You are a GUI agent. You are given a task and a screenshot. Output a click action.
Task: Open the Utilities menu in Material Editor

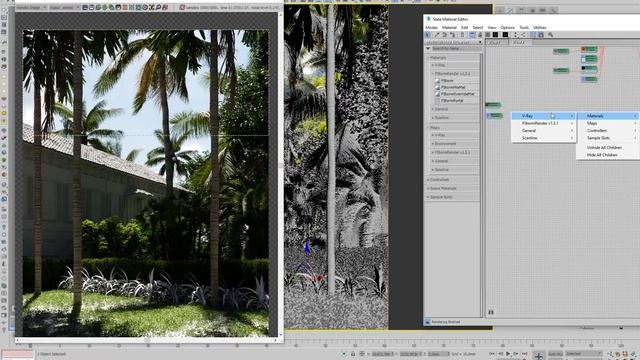click(x=539, y=27)
